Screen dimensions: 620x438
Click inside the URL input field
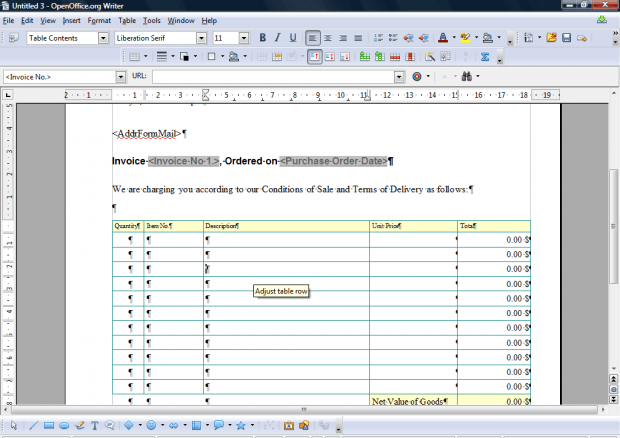273,77
